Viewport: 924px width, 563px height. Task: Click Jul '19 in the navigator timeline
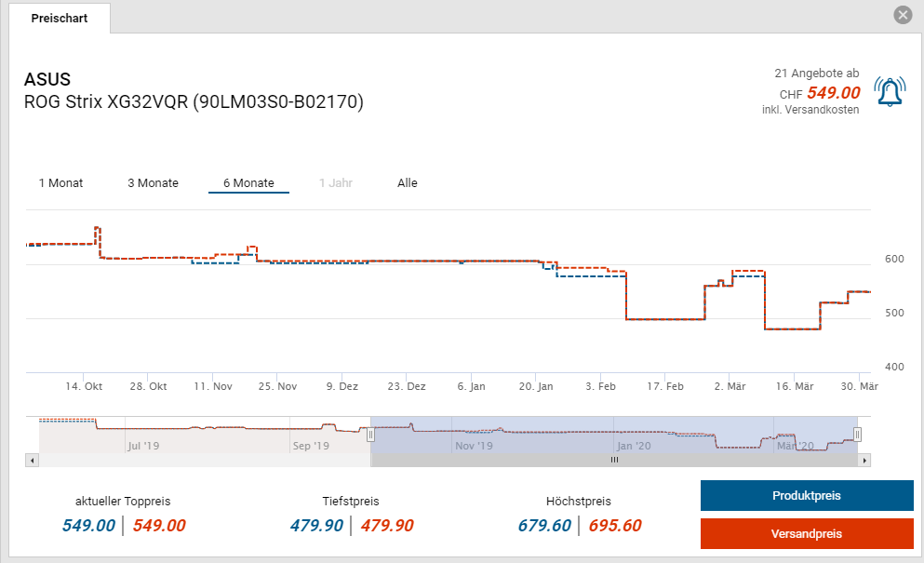click(142, 446)
